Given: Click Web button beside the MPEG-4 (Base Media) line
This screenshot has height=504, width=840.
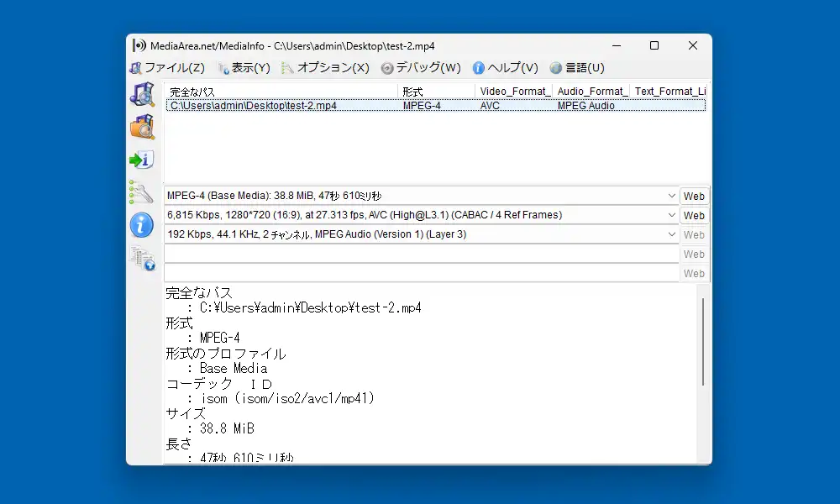Looking at the screenshot, I should 694,196.
